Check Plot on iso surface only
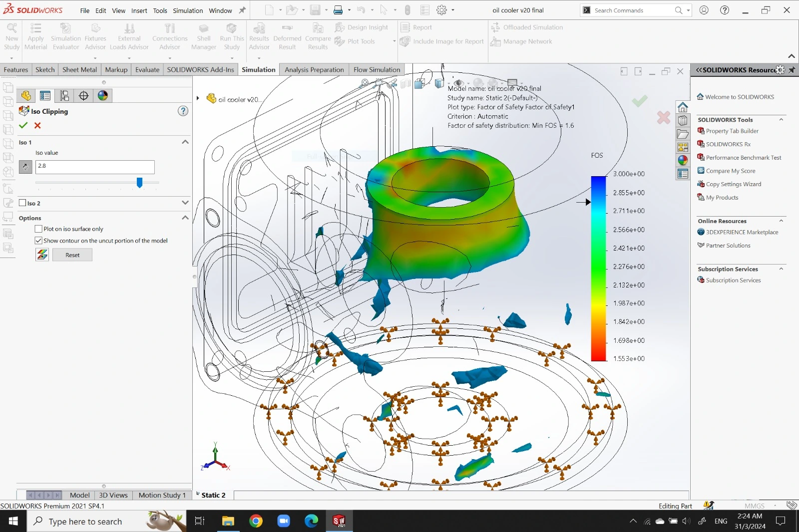Image resolution: width=799 pixels, height=532 pixels. pos(38,229)
